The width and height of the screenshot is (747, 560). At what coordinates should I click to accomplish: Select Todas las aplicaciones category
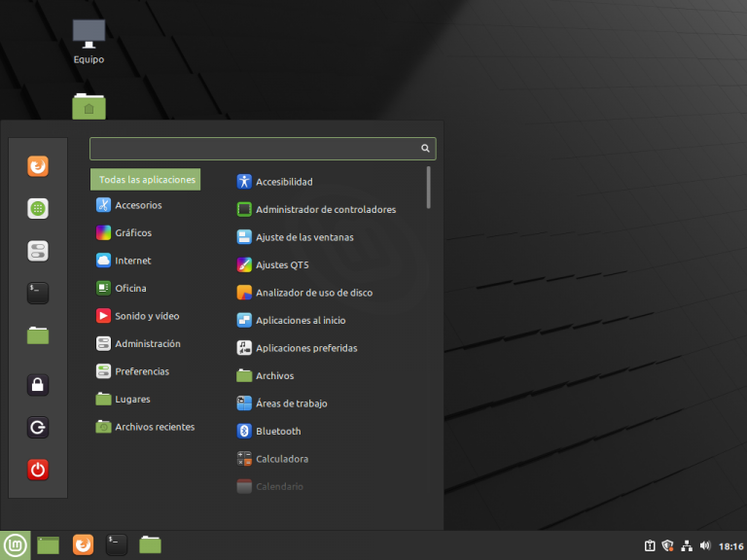pyautogui.click(x=145, y=180)
